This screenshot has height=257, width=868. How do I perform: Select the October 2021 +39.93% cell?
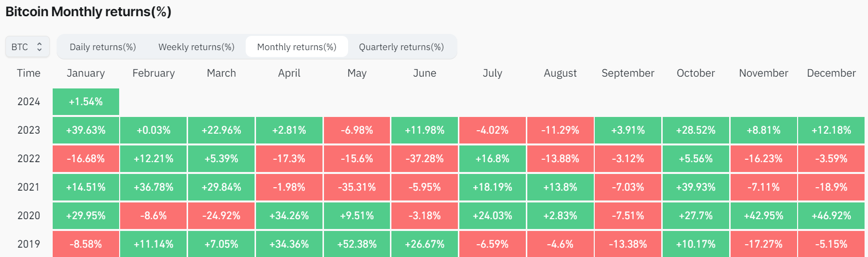(x=696, y=187)
